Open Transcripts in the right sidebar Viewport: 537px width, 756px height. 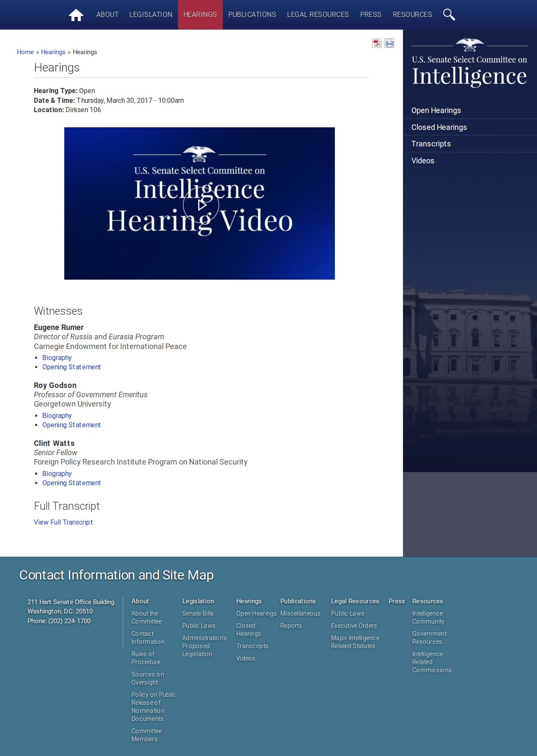pyautogui.click(x=431, y=144)
